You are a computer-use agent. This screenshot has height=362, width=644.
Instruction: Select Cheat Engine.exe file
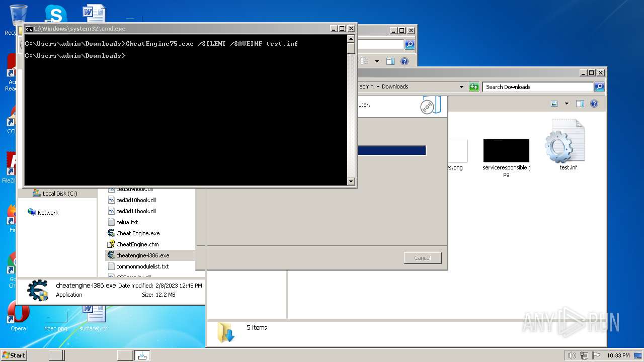134,233
